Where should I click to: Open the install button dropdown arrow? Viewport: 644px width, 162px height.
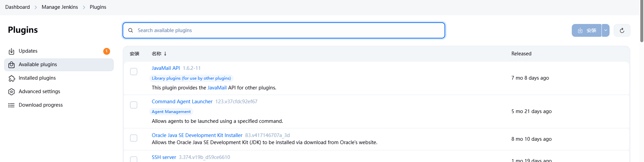coord(606,30)
